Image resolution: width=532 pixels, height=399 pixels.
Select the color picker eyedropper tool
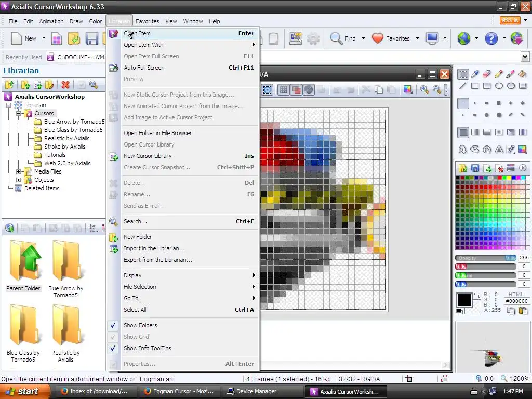point(475,74)
